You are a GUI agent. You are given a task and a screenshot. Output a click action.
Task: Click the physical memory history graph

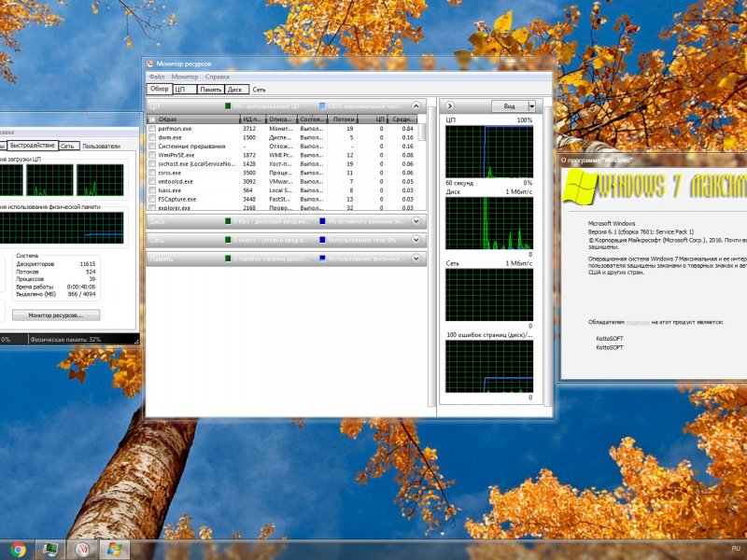click(62, 228)
